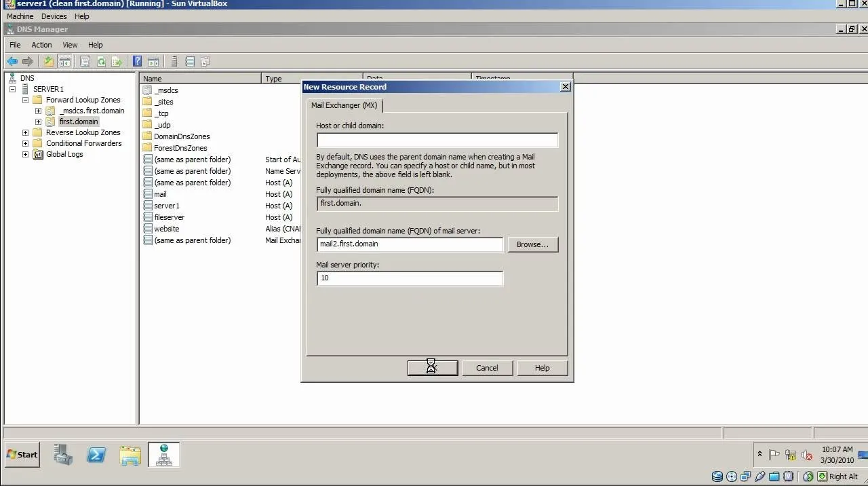Open the blue Help question mark icon
Image resolution: width=868 pixels, height=486 pixels.
pos(137,62)
